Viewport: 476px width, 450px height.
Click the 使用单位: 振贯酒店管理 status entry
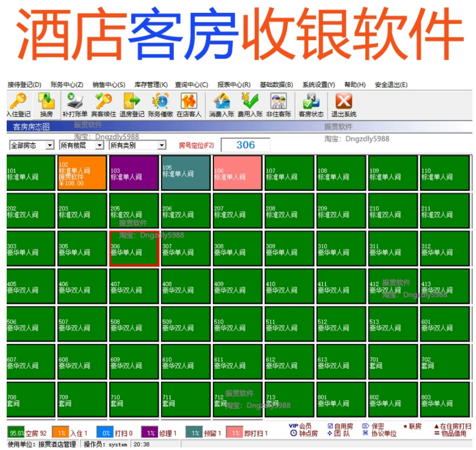42,444
